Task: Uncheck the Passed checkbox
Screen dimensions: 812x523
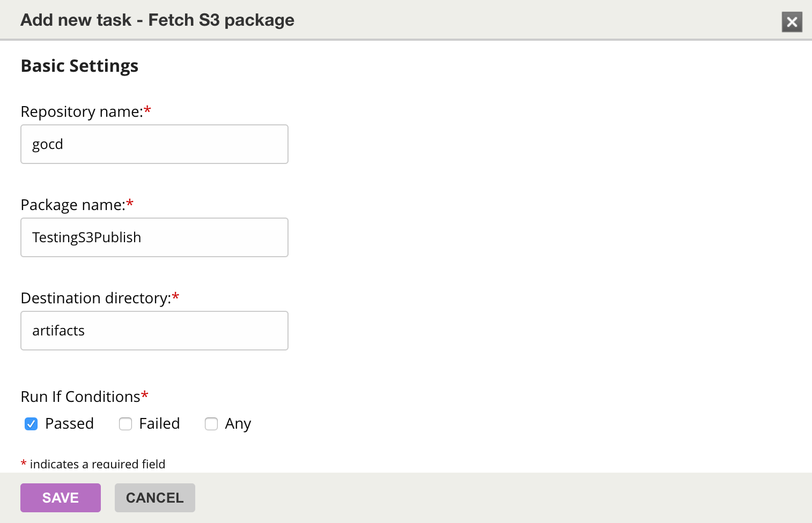Action: tap(31, 424)
